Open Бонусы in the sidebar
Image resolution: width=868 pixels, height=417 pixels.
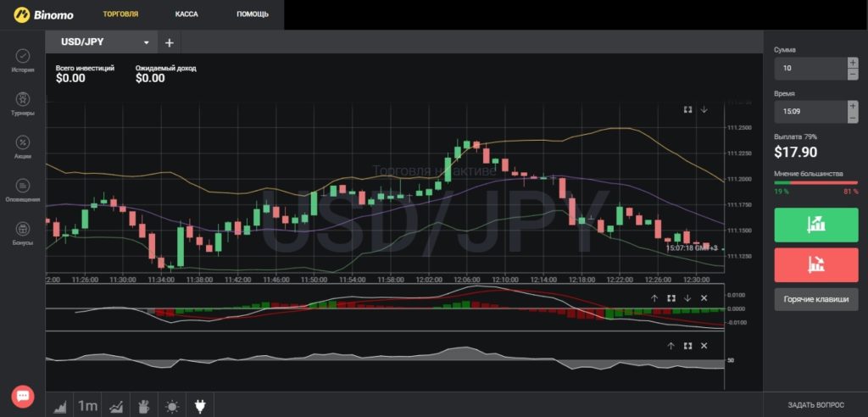23,234
